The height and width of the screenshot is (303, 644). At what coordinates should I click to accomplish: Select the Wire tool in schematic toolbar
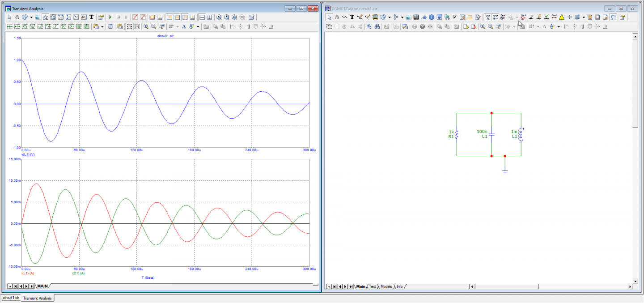click(x=360, y=17)
